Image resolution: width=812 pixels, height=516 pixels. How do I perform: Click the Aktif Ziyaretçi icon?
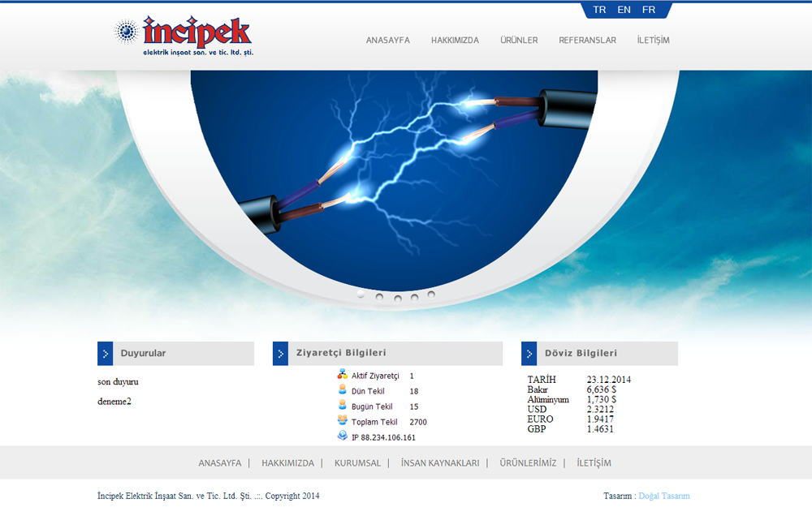[x=343, y=375]
